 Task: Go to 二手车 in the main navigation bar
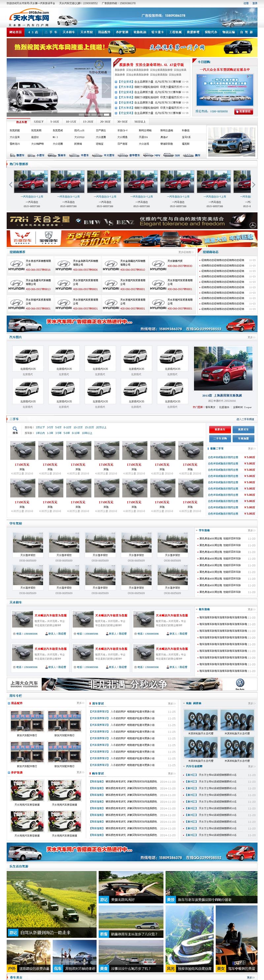(x=51, y=32)
